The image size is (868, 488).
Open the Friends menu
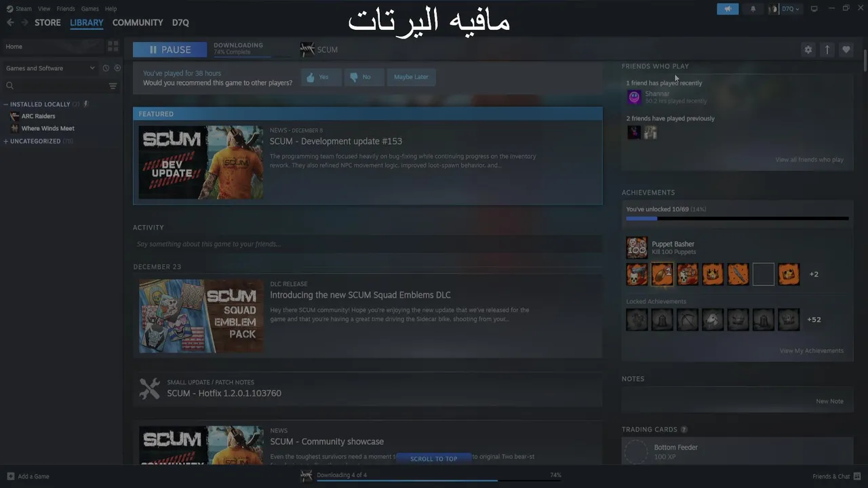[66, 9]
